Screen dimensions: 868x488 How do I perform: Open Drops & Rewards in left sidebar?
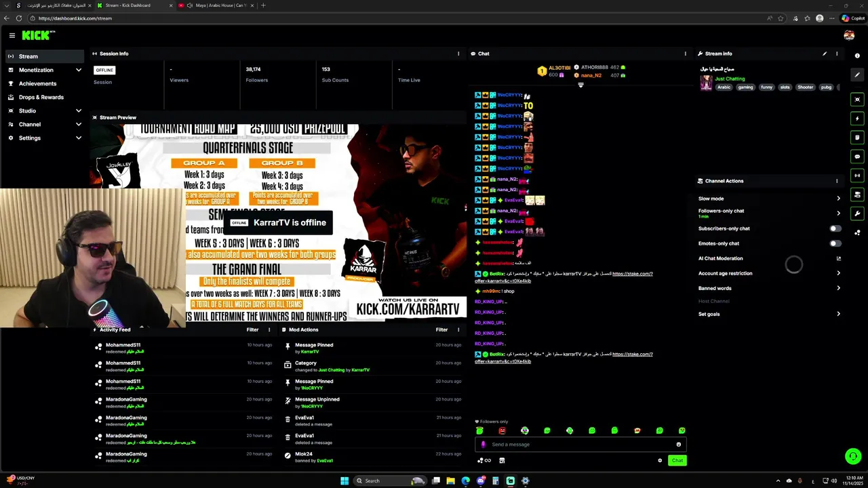click(x=45, y=97)
